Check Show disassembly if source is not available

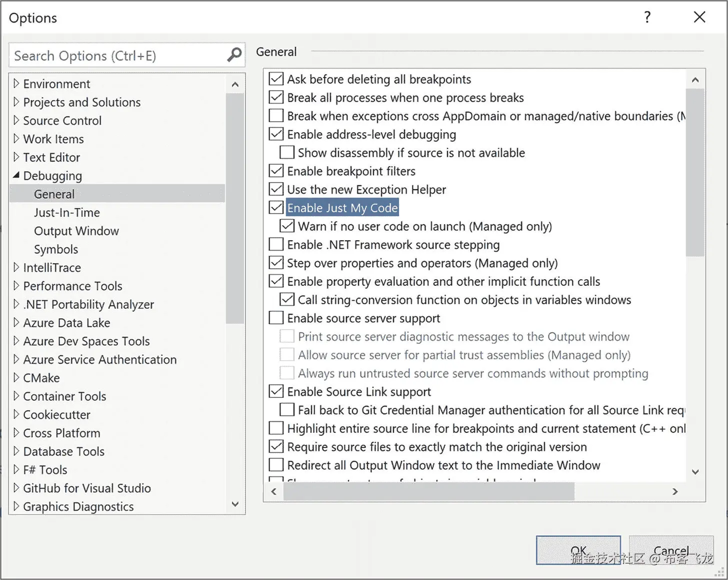(287, 153)
